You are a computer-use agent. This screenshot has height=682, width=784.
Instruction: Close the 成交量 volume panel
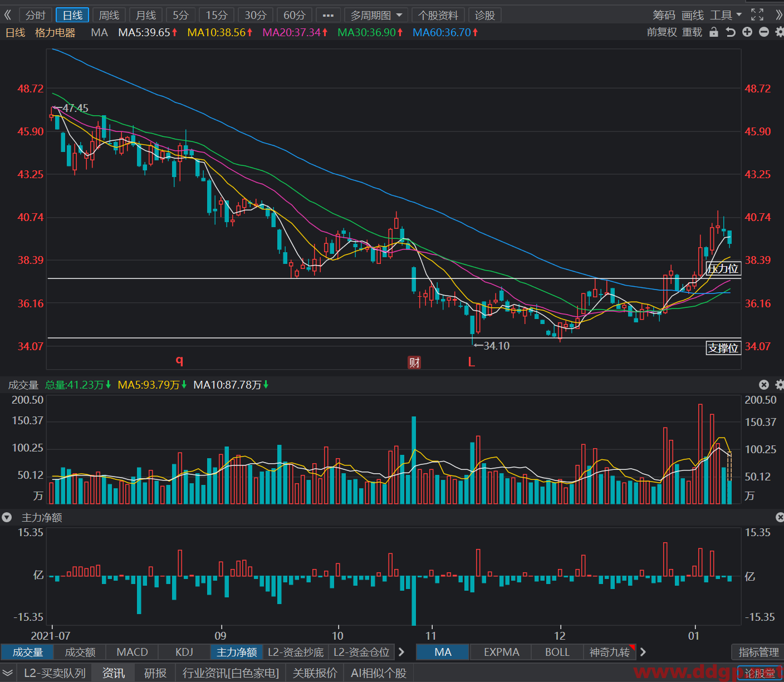click(x=764, y=385)
